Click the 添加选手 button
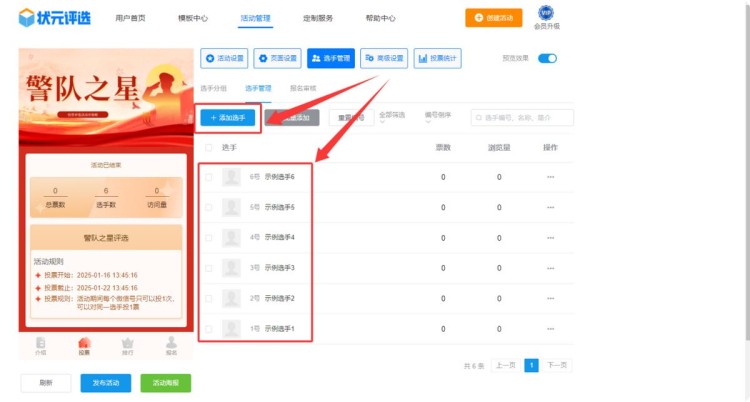This screenshot has height=402, width=750. [x=228, y=117]
